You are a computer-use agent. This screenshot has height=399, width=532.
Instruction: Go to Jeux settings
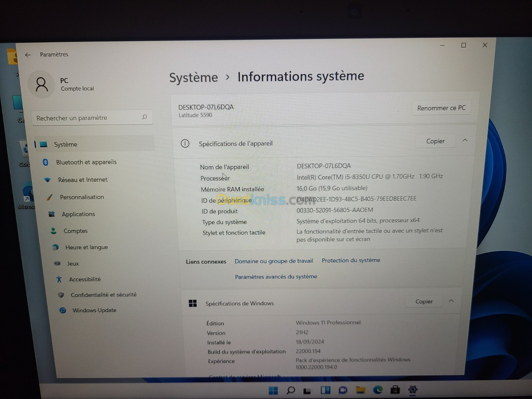pos(73,263)
